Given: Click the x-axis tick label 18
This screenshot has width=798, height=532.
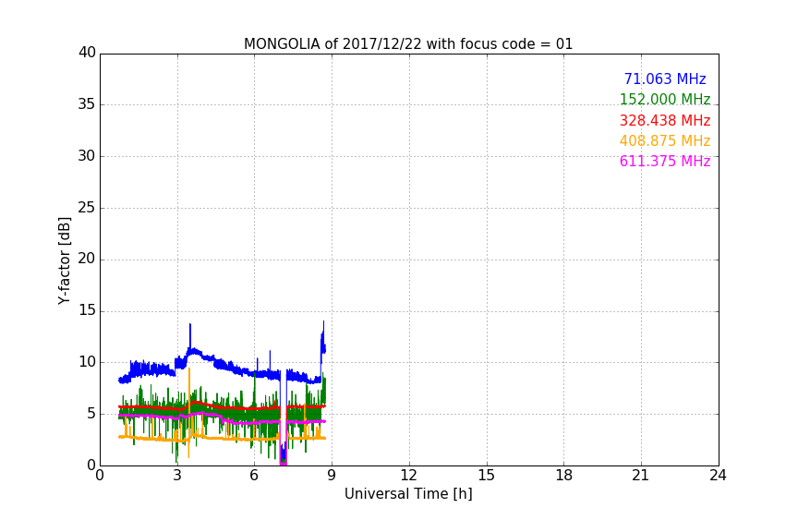Looking at the screenshot, I should pyautogui.click(x=564, y=476).
